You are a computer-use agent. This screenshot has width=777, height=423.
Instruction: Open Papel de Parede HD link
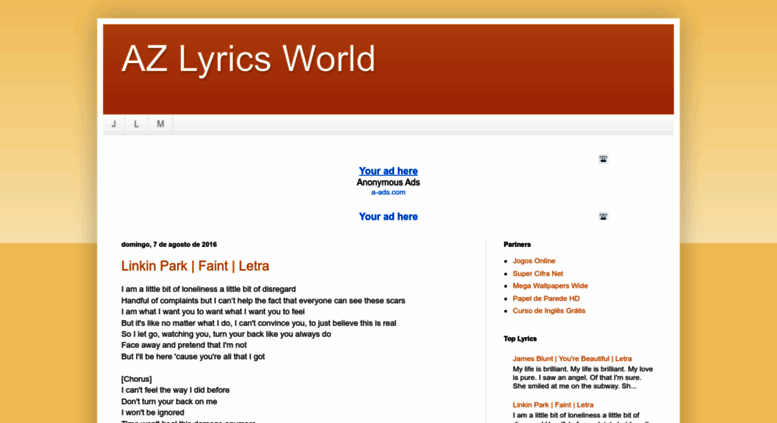pyautogui.click(x=546, y=298)
